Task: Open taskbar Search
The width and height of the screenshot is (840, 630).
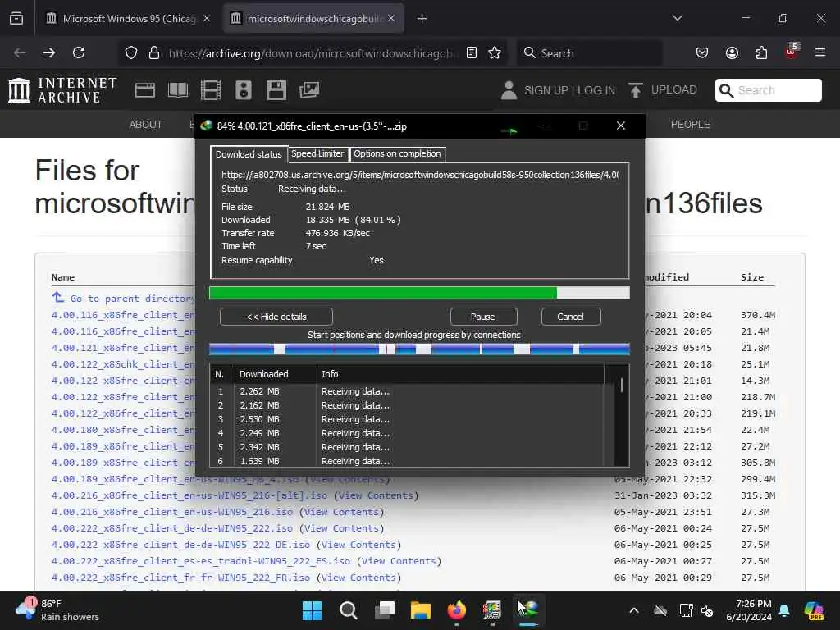Action: click(x=348, y=610)
